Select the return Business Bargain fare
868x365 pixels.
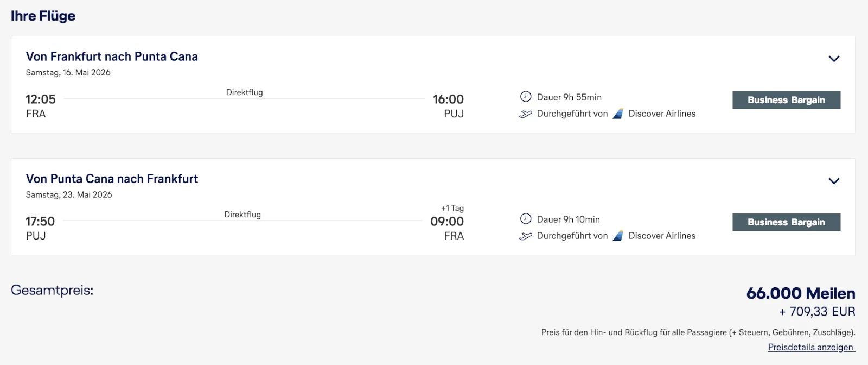786,222
